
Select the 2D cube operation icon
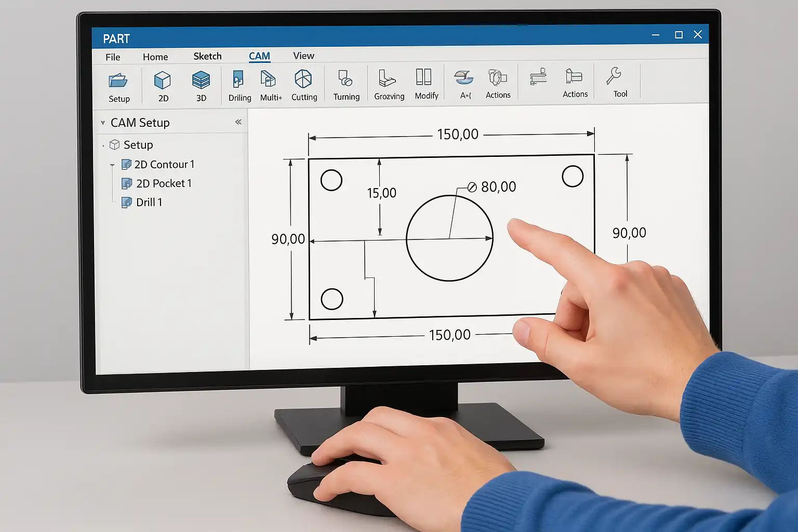(163, 81)
